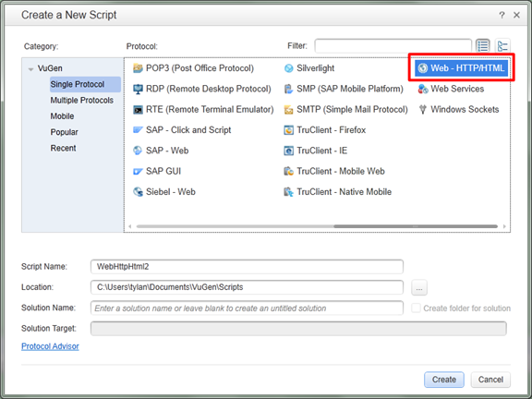Click the scrollbar right arrow
This screenshot has width=532, height=399.
click(504, 226)
